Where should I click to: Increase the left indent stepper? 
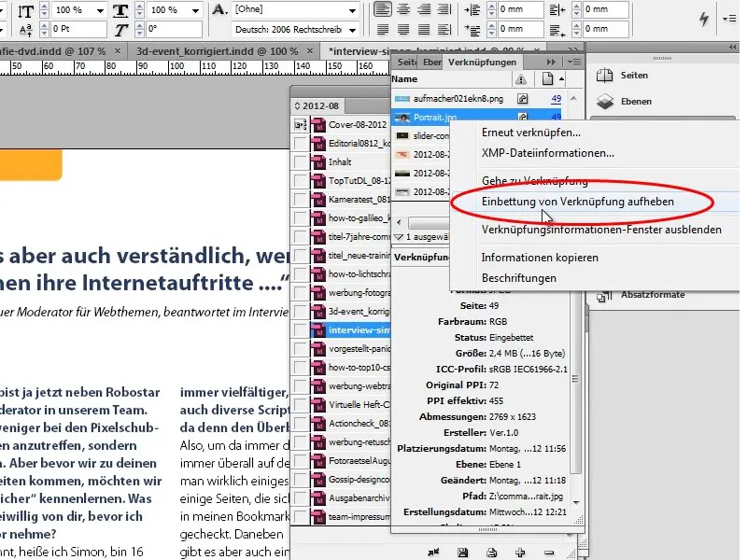pos(492,6)
